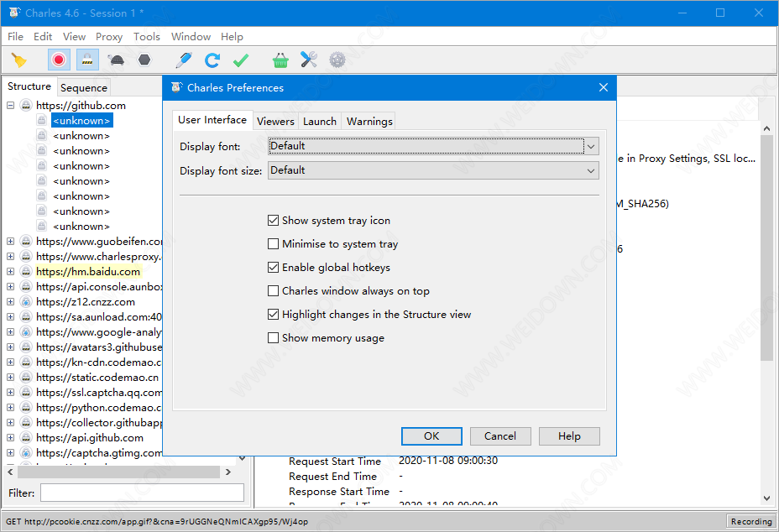Repeat the request with the refresh icon
This screenshot has width=779, height=532.
212,60
